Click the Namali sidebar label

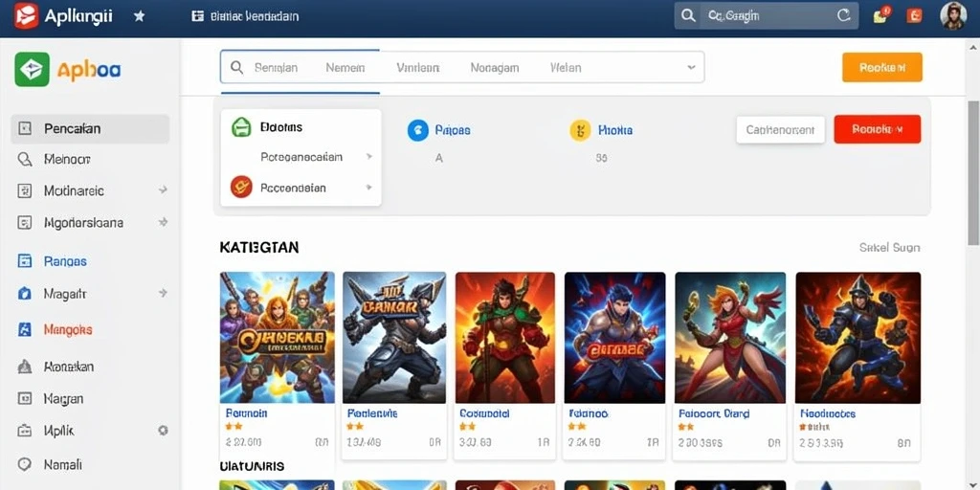coord(62,465)
